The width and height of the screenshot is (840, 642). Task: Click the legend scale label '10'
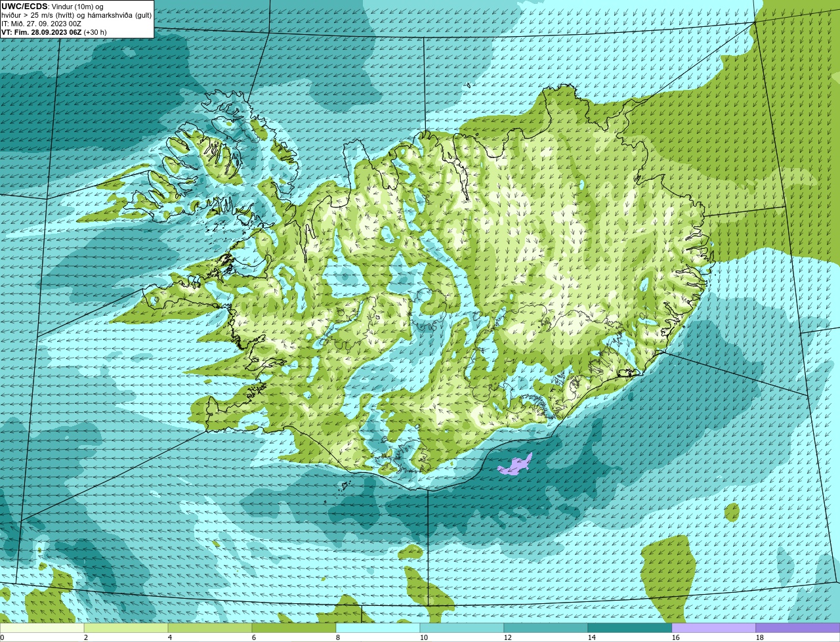(x=424, y=637)
